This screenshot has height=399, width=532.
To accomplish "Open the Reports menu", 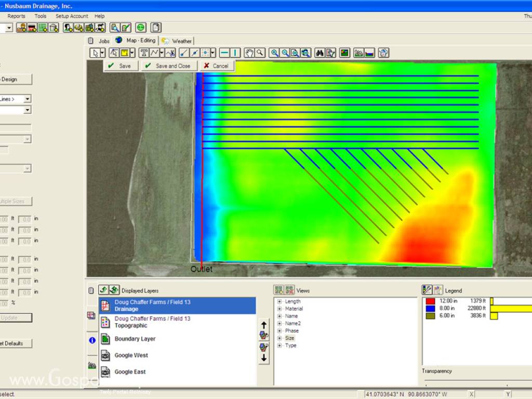I will coord(16,16).
